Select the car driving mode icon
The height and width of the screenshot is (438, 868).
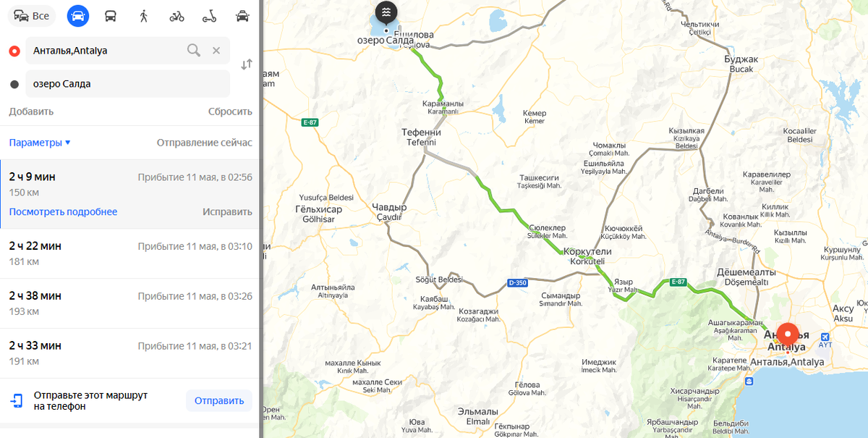(78, 16)
